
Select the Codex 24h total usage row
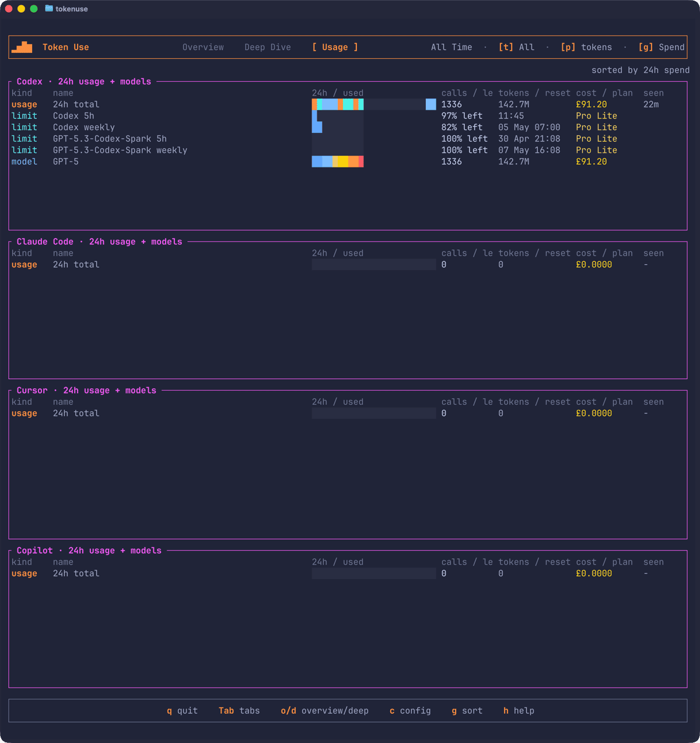pos(348,104)
